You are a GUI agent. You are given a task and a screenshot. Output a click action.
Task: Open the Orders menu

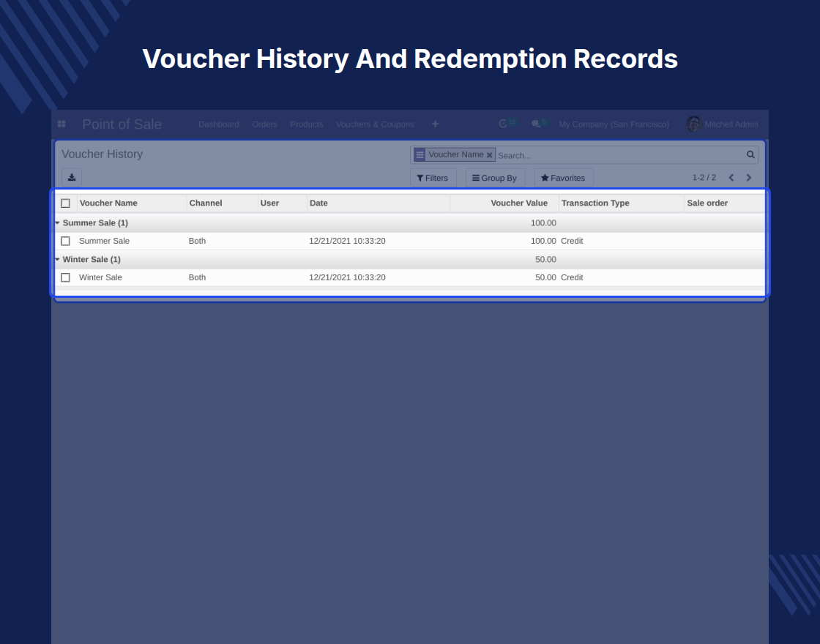264,124
